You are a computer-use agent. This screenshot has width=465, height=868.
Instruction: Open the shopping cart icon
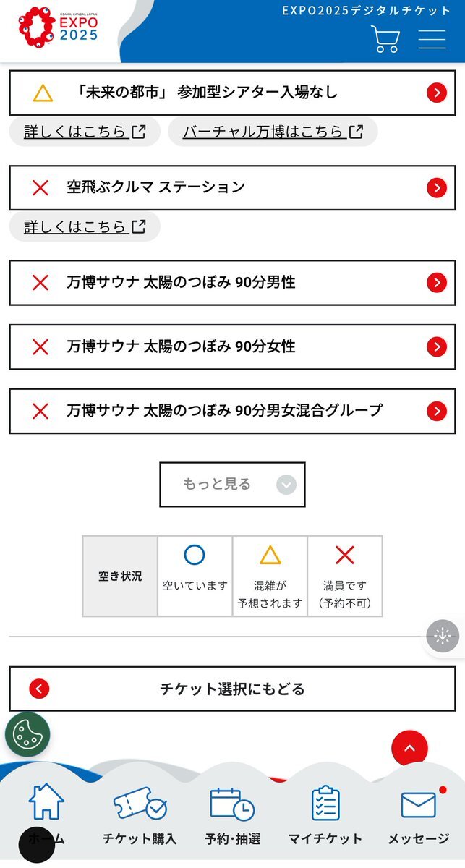[x=385, y=39]
